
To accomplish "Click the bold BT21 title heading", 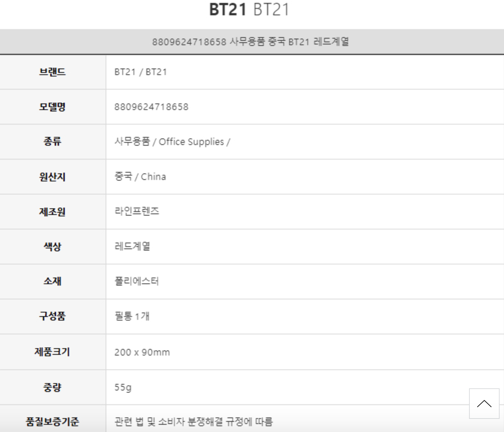I will point(228,9).
